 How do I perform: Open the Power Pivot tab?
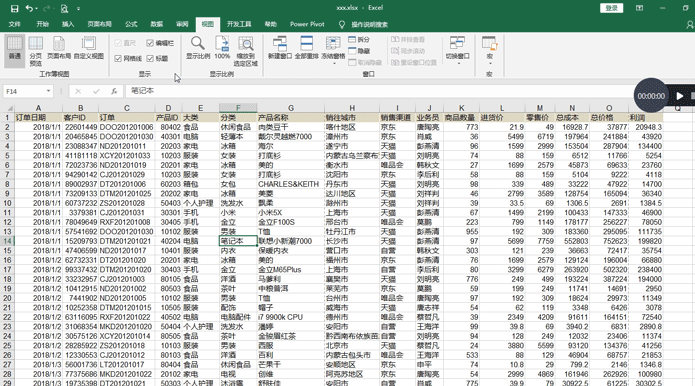[x=307, y=24]
